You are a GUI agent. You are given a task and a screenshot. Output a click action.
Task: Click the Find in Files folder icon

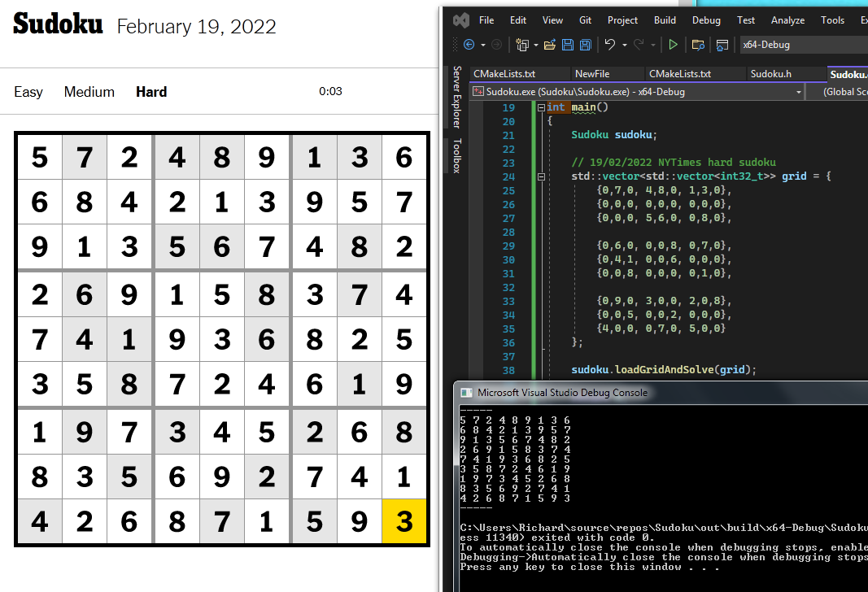click(x=698, y=45)
